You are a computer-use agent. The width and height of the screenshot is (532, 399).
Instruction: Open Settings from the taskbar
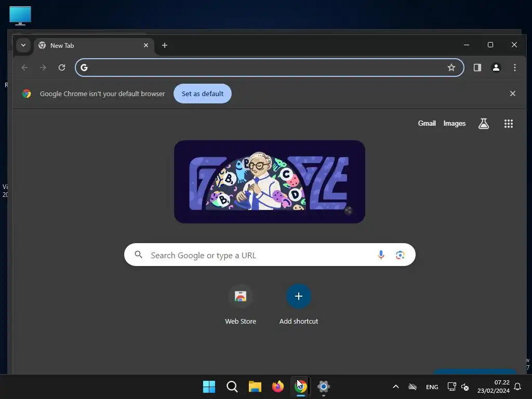(x=324, y=387)
